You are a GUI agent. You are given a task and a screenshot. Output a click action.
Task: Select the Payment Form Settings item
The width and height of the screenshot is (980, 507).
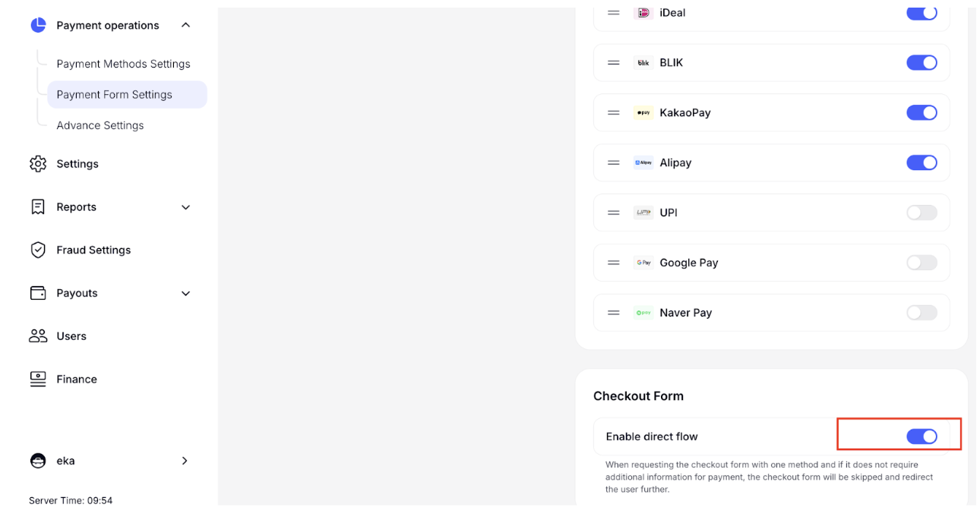127,95
